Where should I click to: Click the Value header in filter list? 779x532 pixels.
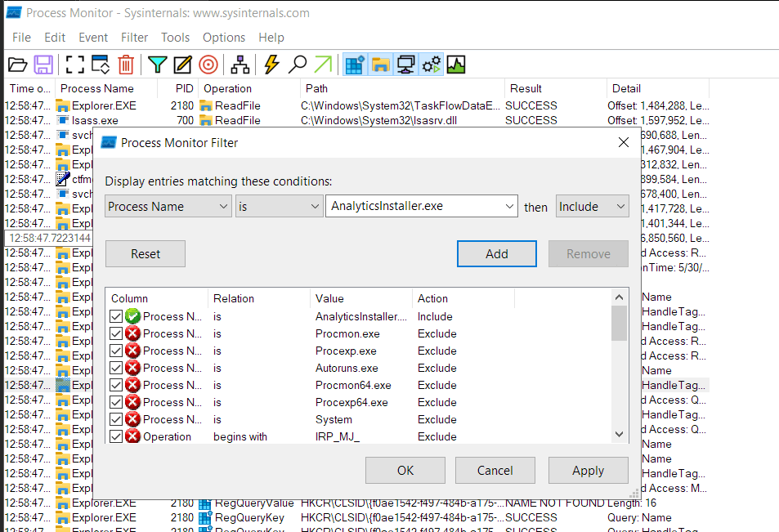[361, 298]
